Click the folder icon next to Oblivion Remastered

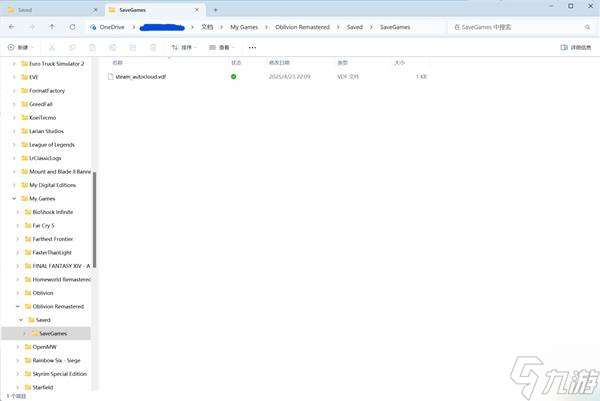click(28, 306)
